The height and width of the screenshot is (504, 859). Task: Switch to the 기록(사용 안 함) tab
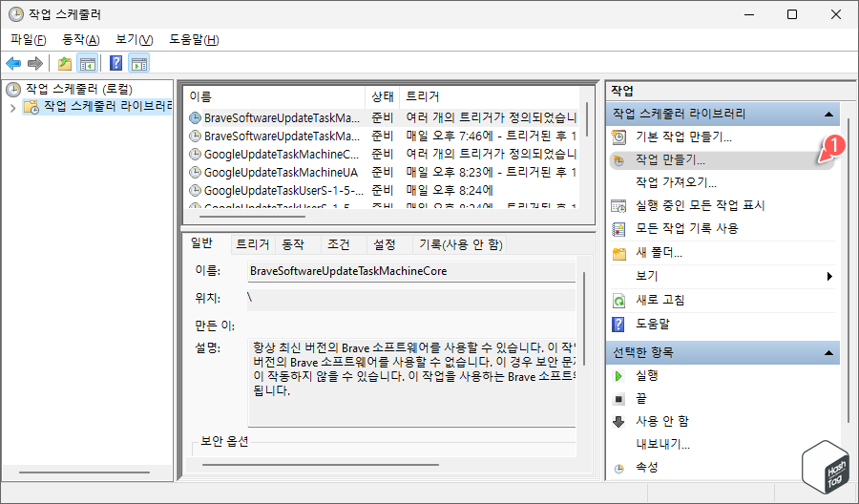point(461,244)
